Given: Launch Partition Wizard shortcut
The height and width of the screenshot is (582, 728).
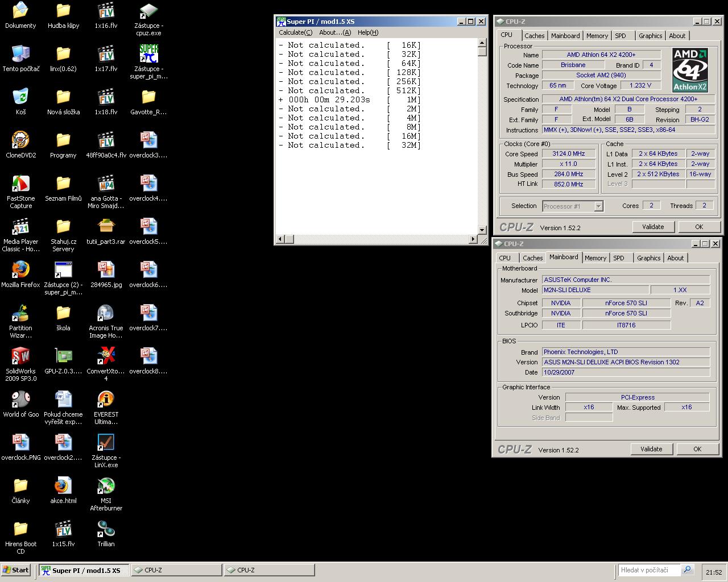Looking at the screenshot, I should coord(20,322).
